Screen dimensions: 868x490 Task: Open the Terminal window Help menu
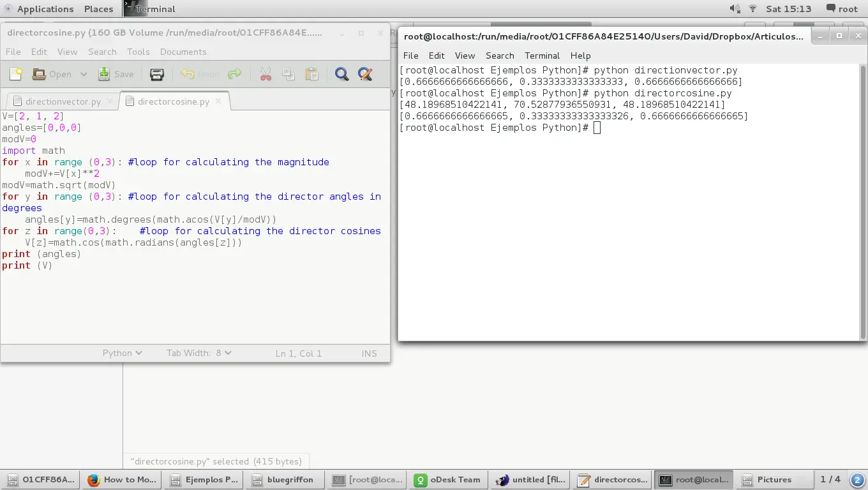[580, 56]
